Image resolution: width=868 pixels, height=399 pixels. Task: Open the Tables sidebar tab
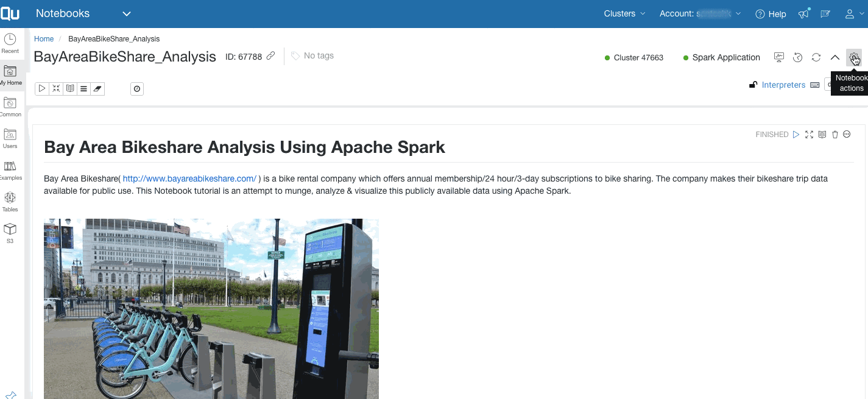click(x=10, y=202)
